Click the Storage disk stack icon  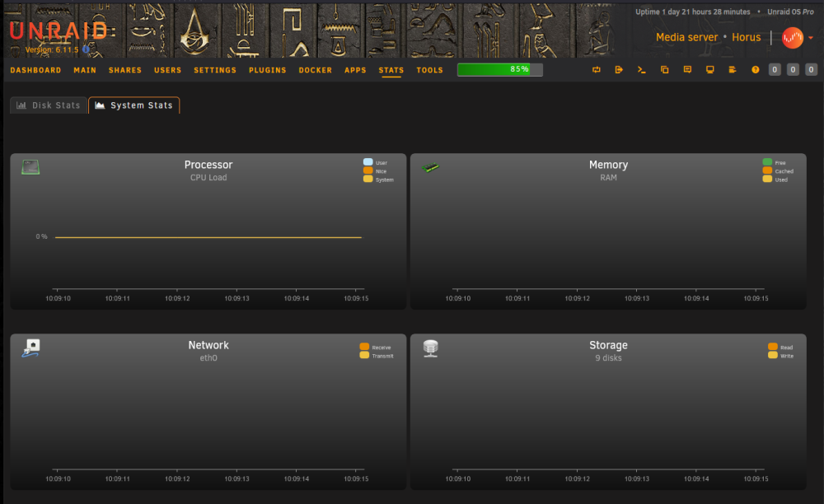pyautogui.click(x=431, y=348)
